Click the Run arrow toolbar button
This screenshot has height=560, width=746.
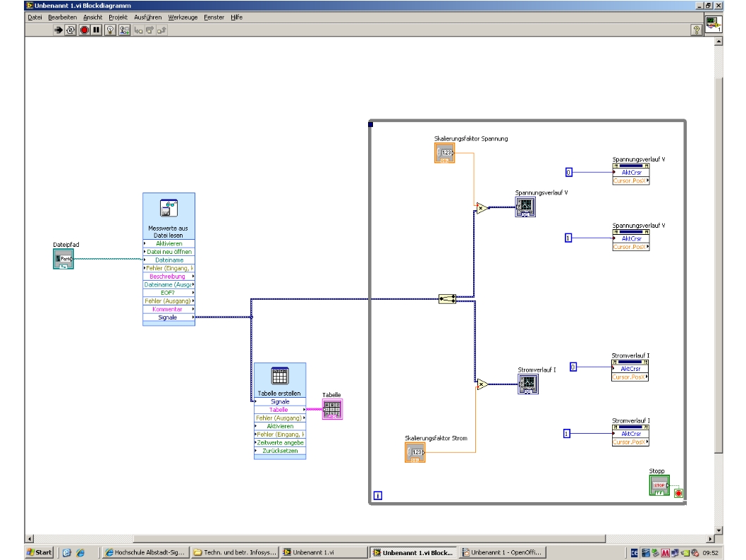(58, 30)
